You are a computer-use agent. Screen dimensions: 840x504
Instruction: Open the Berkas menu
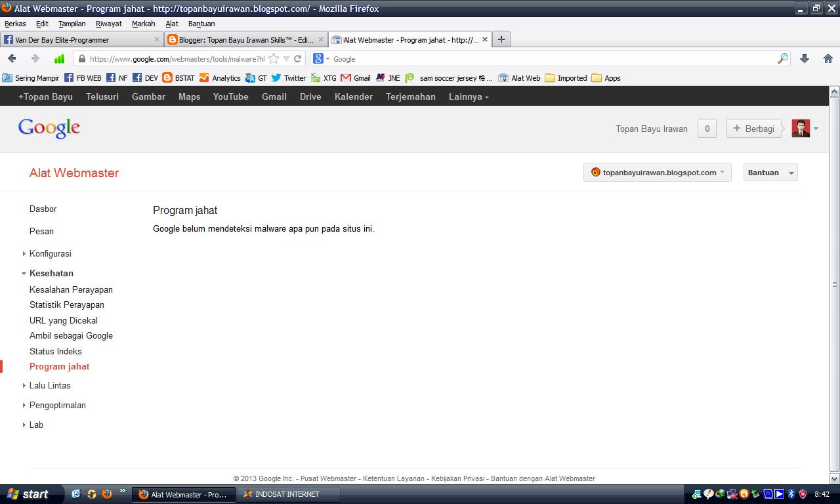point(15,24)
